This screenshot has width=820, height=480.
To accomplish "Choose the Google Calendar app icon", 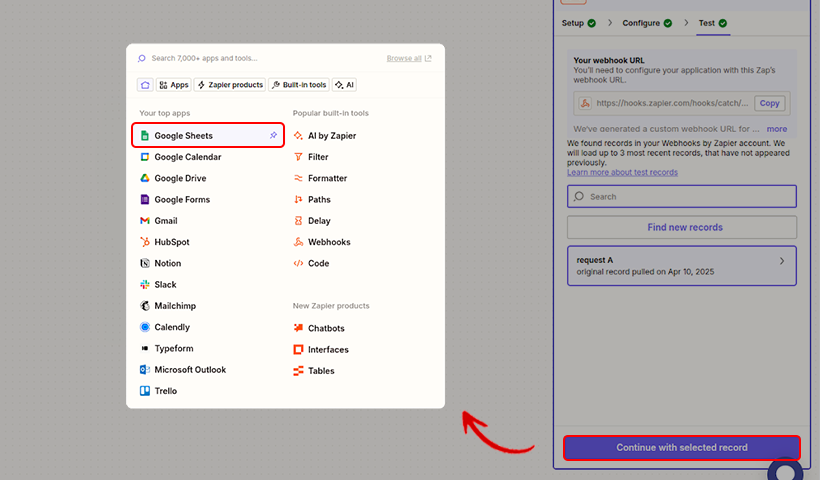I will point(145,157).
